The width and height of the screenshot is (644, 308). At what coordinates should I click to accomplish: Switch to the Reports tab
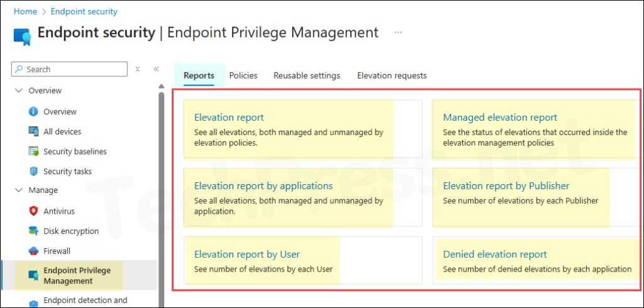click(199, 75)
